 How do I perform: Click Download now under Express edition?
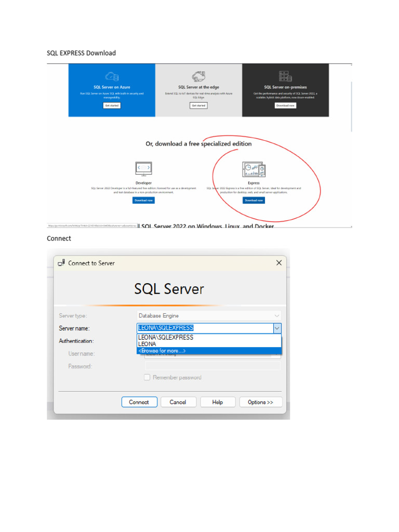pyautogui.click(x=254, y=201)
